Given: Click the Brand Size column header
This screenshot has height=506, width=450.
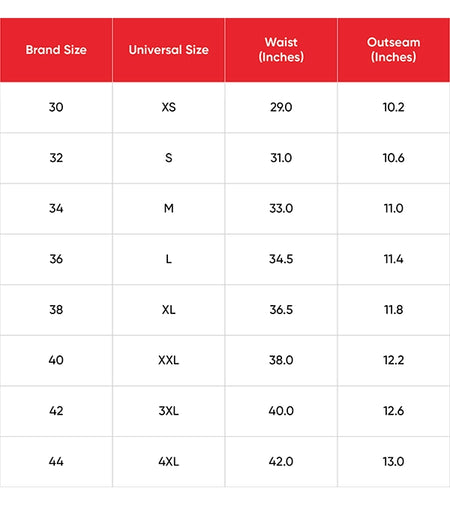Looking at the screenshot, I should pyautogui.click(x=56, y=50).
